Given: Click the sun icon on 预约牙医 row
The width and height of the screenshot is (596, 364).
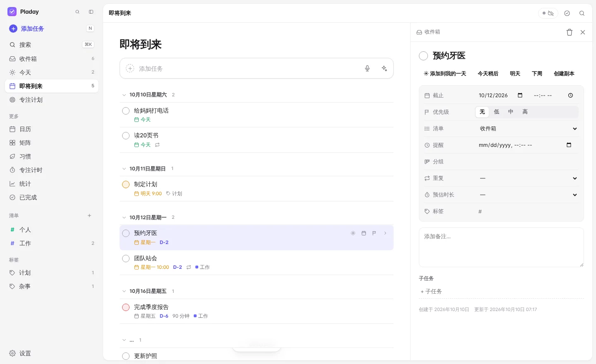Looking at the screenshot, I should pos(353,233).
